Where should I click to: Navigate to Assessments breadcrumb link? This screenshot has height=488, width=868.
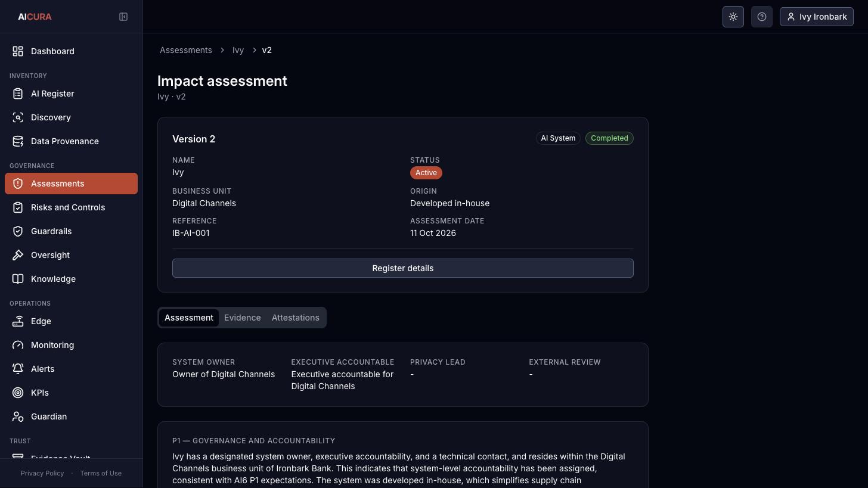coord(186,50)
